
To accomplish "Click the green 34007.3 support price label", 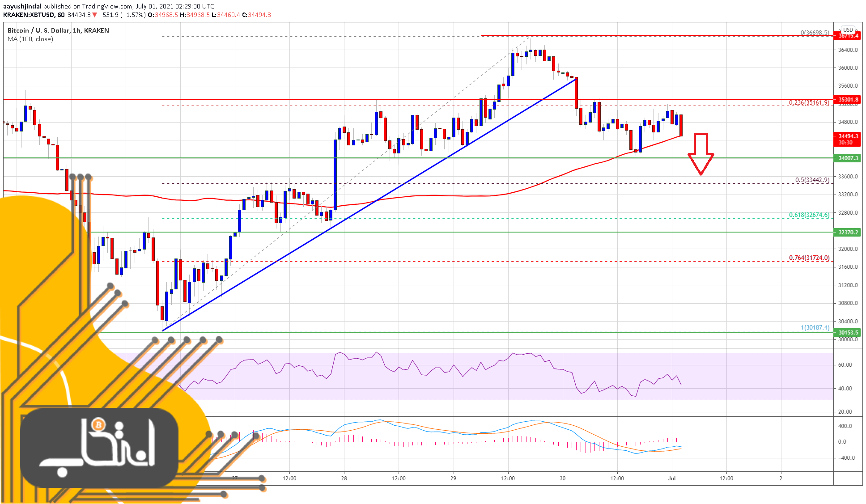I will [x=848, y=158].
